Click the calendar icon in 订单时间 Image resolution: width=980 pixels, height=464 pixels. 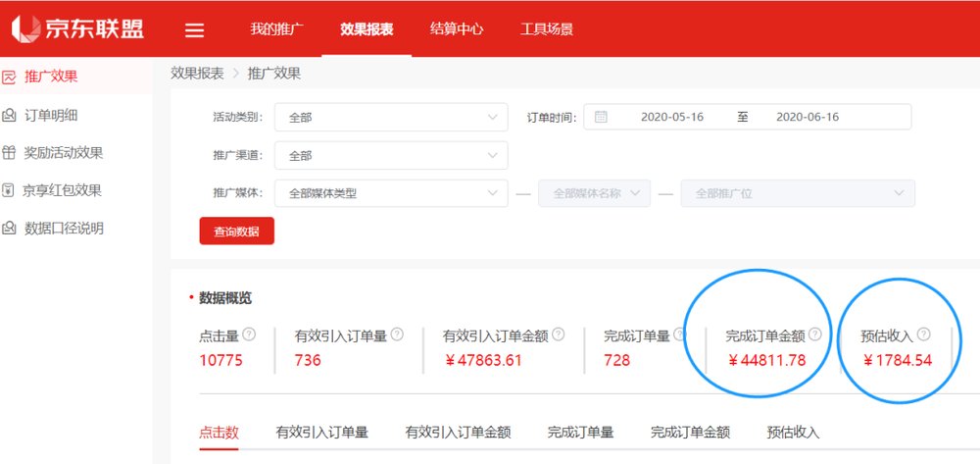[601, 117]
